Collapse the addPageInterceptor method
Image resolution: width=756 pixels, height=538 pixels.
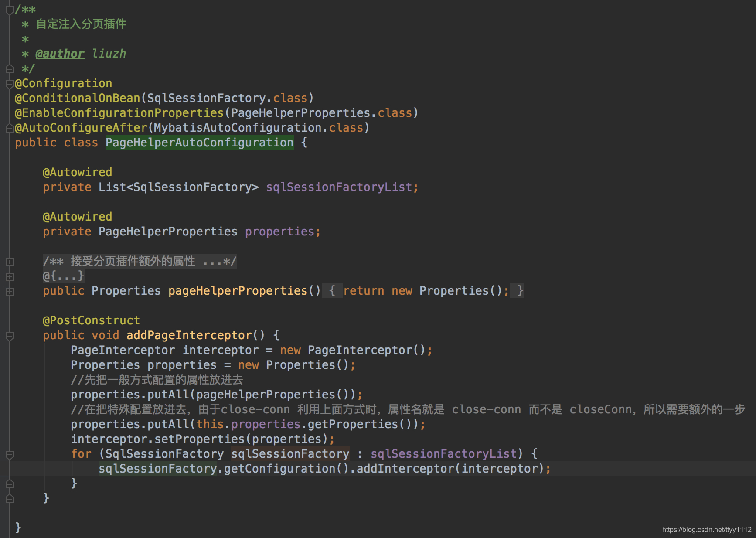click(x=10, y=336)
